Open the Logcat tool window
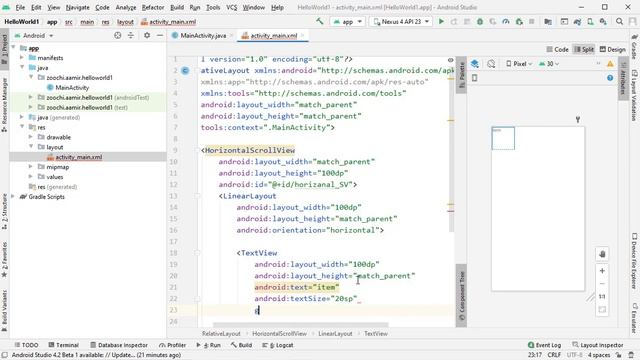640x360 pixels. (278, 345)
